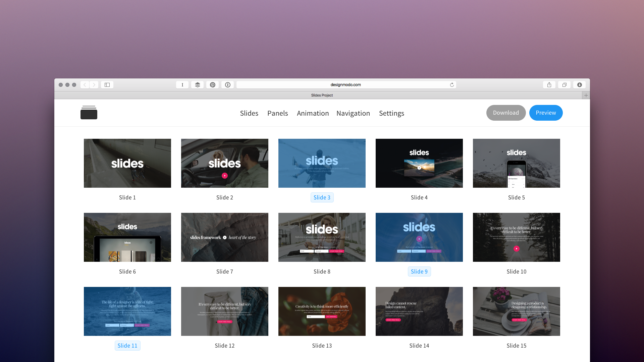Image resolution: width=644 pixels, height=362 pixels.
Task: Click the Slide 7 thumbnail
Action: point(224,237)
